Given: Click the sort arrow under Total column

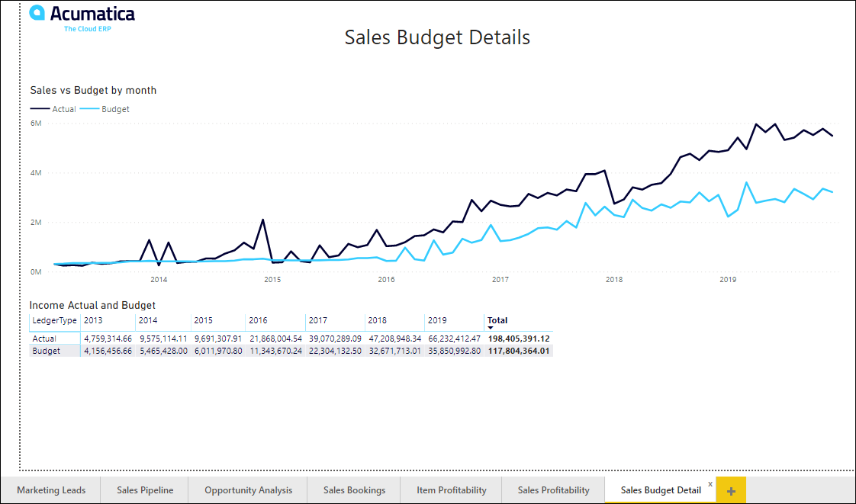Looking at the screenshot, I should pyautogui.click(x=491, y=328).
